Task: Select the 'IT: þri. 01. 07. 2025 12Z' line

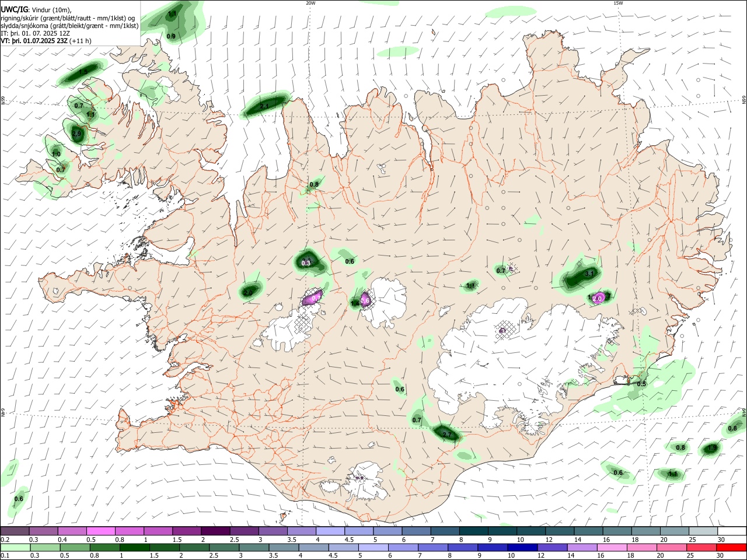Action: point(34,33)
